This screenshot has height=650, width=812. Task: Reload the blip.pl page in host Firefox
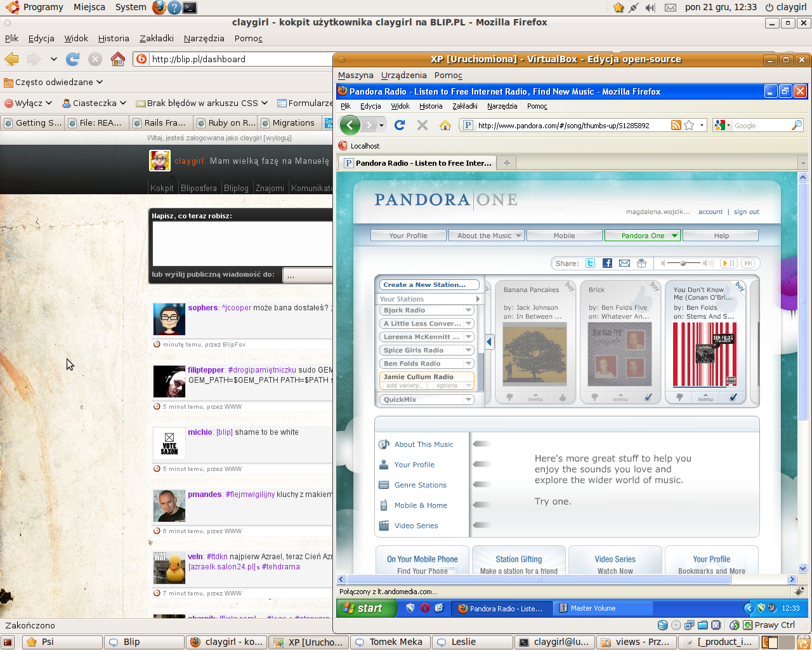pos(73,59)
